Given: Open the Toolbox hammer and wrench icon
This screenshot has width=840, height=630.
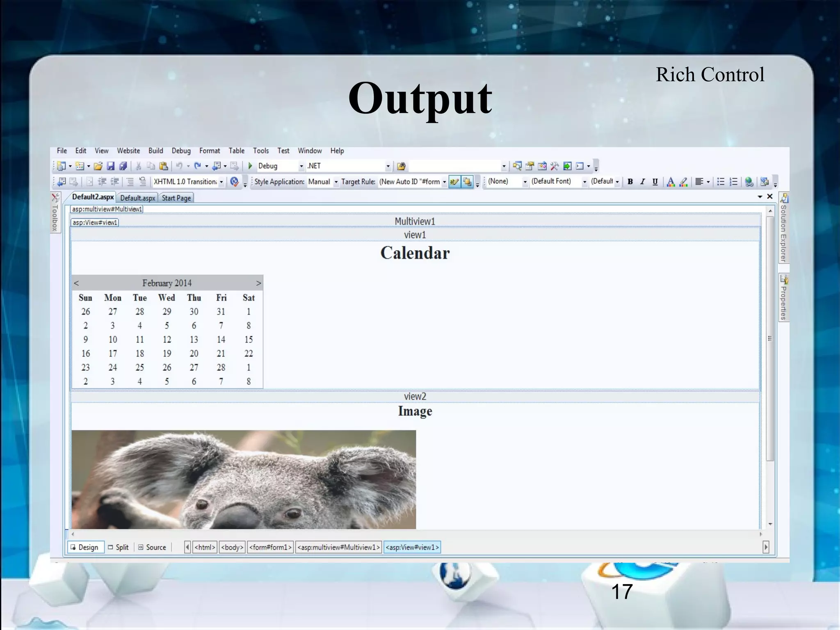Looking at the screenshot, I should click(x=555, y=166).
